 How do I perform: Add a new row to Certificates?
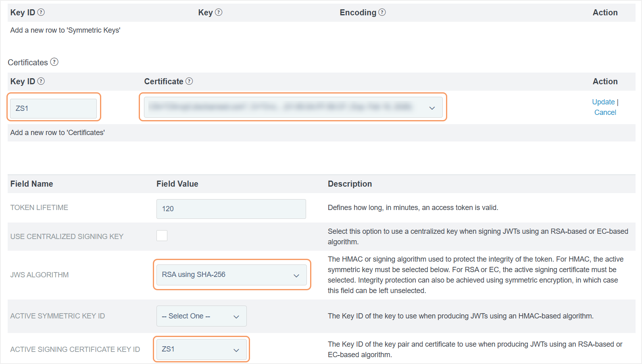point(58,133)
